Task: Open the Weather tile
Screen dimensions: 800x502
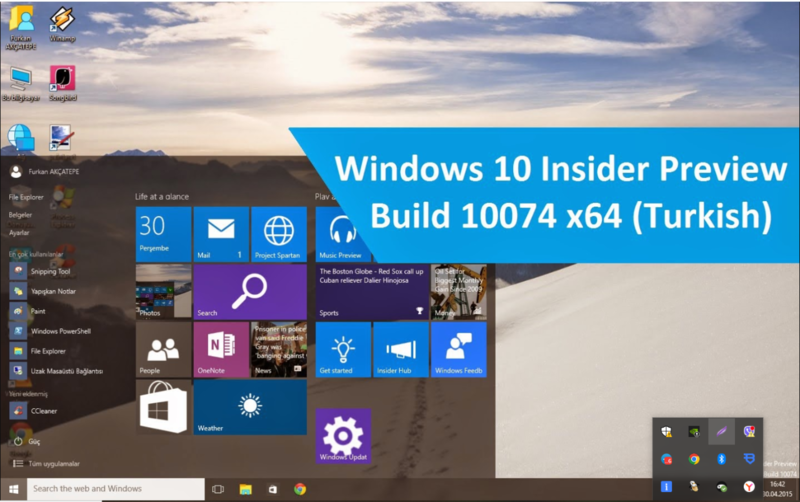Action: click(x=250, y=407)
